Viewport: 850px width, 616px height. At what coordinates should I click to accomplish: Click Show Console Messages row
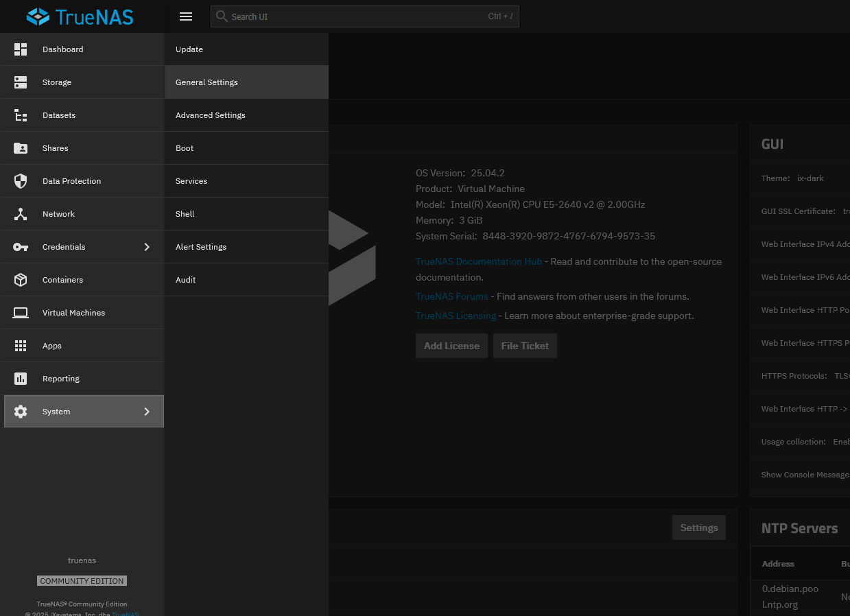click(x=800, y=475)
